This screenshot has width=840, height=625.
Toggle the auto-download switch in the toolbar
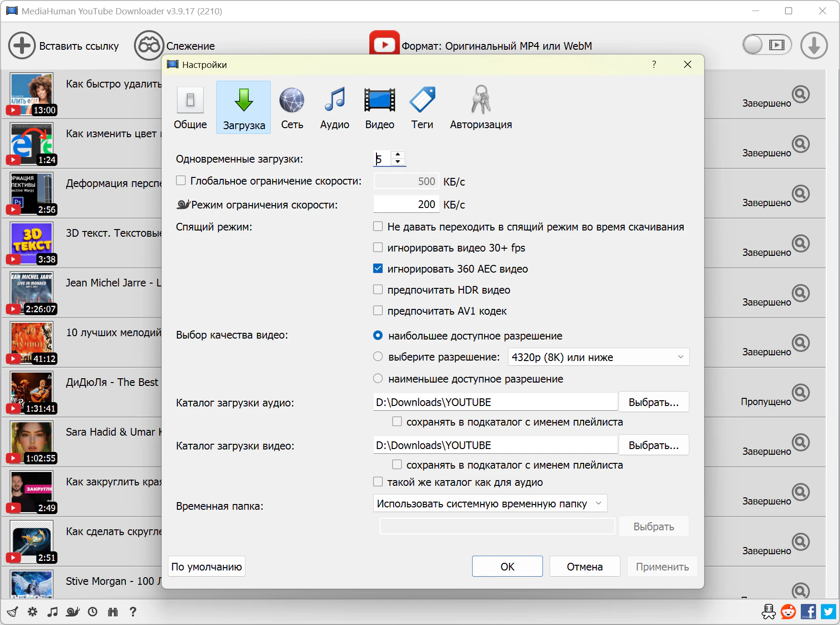click(767, 45)
